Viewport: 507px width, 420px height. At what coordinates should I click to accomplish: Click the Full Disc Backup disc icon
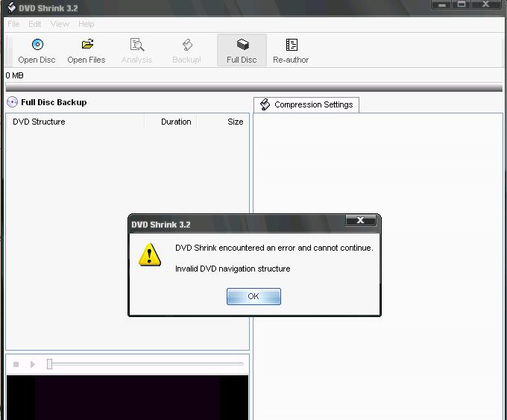(12, 102)
